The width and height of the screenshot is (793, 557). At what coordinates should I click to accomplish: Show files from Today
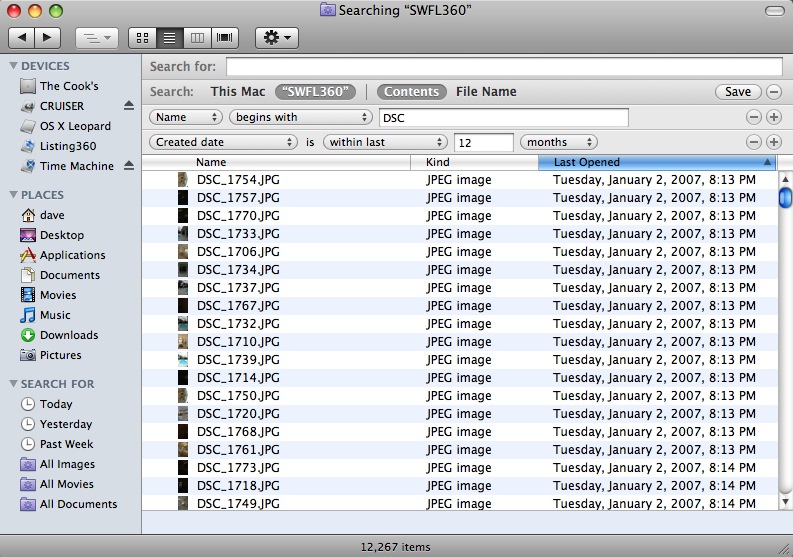click(x=56, y=404)
